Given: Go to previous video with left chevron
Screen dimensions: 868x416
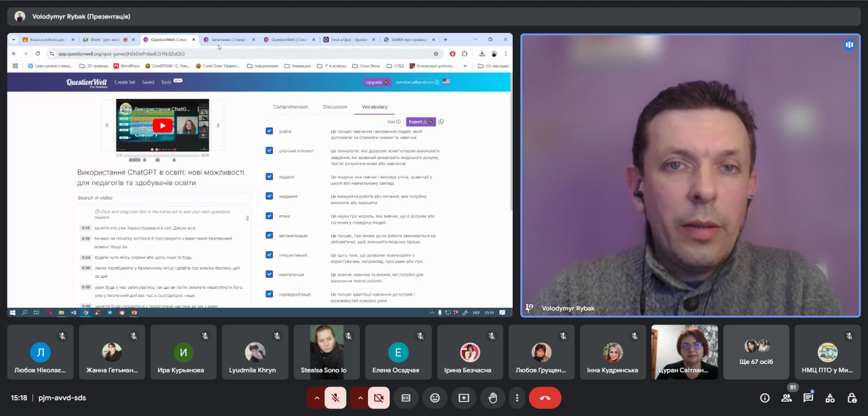Looking at the screenshot, I should [107, 126].
